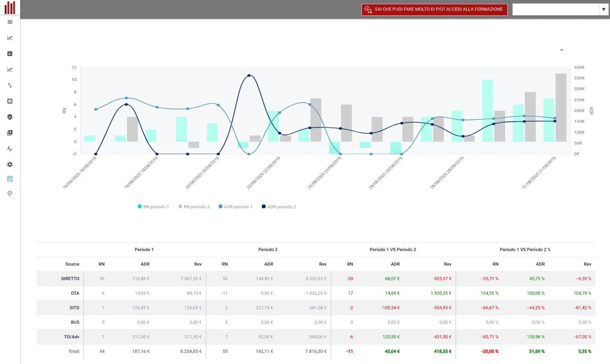Click the ADR periodo 2 peak data point
The image size is (610, 364).
pos(249,76)
